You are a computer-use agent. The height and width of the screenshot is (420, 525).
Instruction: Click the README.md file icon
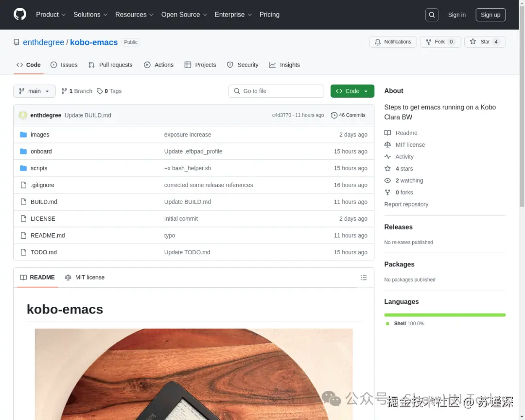(23, 235)
